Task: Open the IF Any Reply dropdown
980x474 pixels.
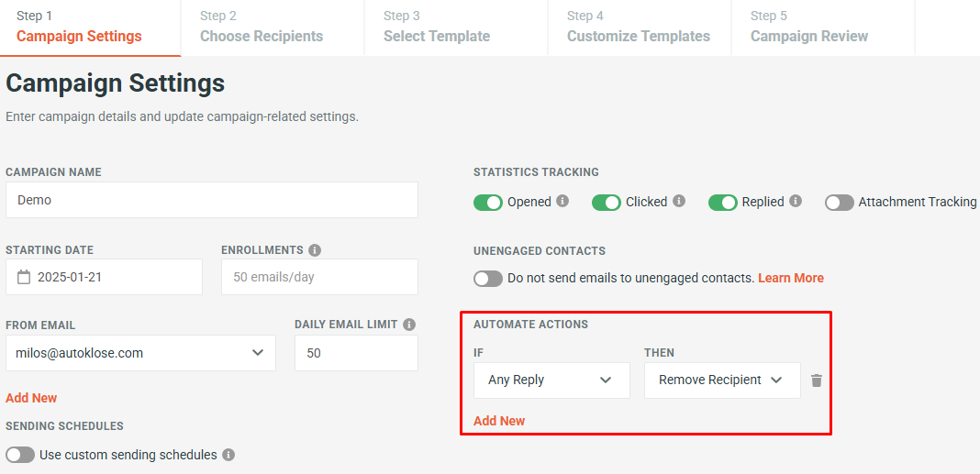Action: [x=551, y=380]
